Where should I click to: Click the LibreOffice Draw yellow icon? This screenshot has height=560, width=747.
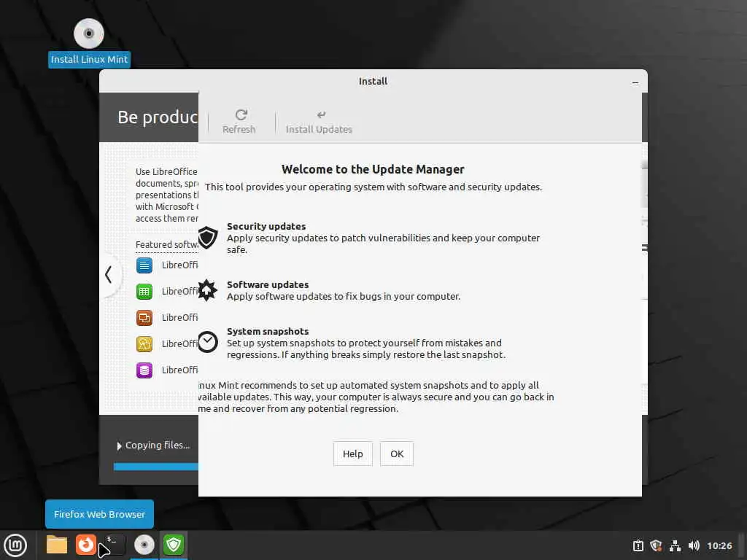pyautogui.click(x=144, y=344)
